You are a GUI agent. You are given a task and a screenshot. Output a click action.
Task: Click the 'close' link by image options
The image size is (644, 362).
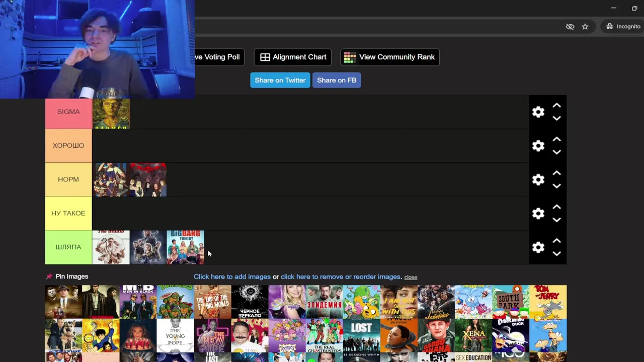[x=411, y=277]
